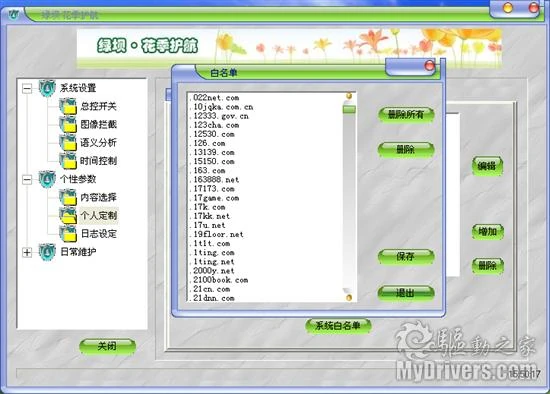Image resolution: width=550 pixels, height=394 pixels.
Task: Click the 总控开关 folder icon
Action: pyautogui.click(x=68, y=106)
